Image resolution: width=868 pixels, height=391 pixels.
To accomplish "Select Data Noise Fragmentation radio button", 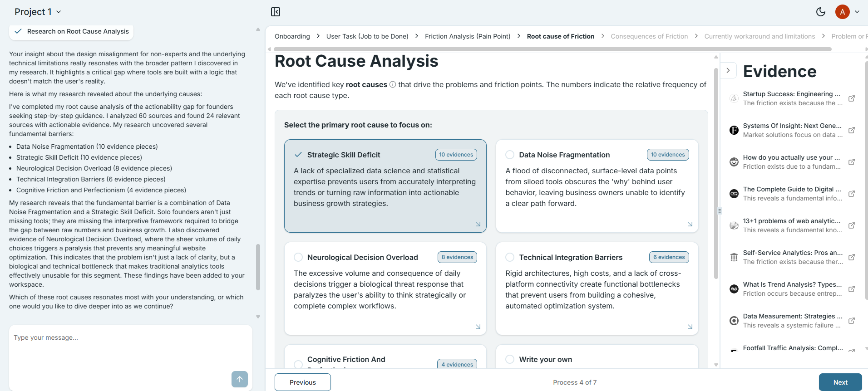I will click(x=510, y=155).
